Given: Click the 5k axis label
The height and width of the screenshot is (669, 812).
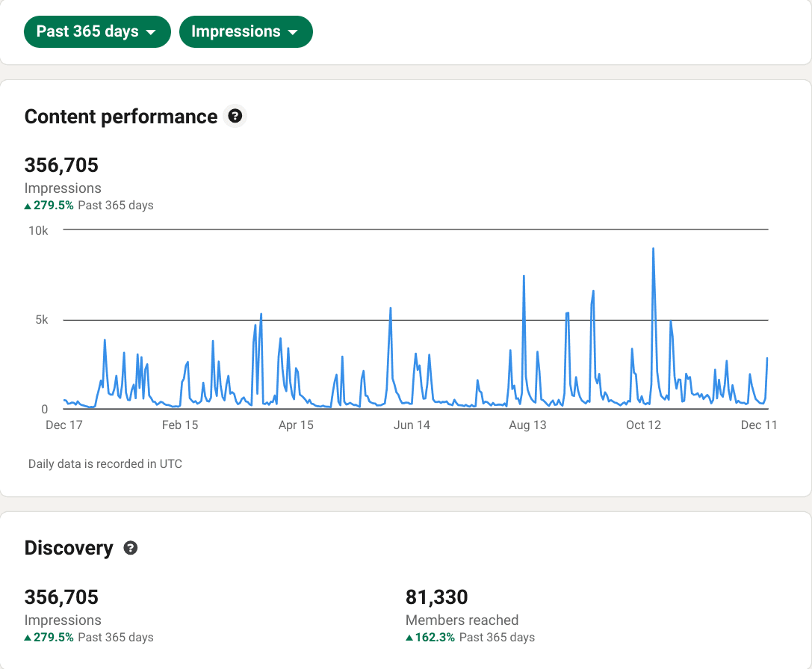Looking at the screenshot, I should coord(41,320).
